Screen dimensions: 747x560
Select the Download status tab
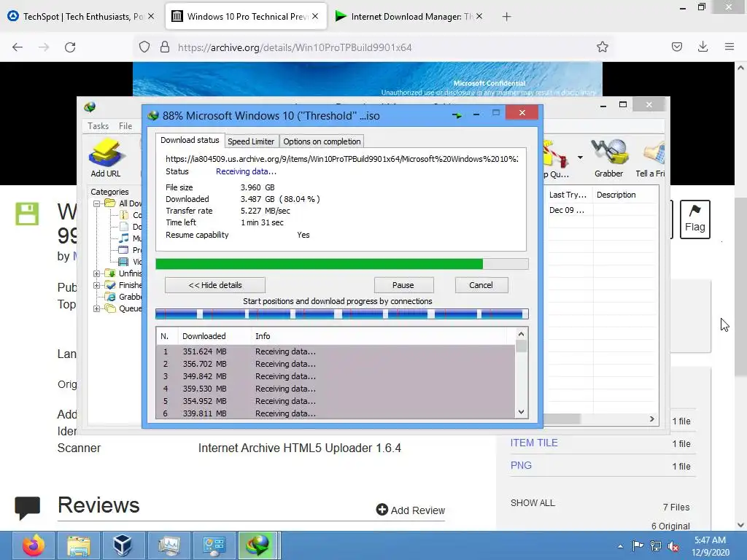coord(190,140)
